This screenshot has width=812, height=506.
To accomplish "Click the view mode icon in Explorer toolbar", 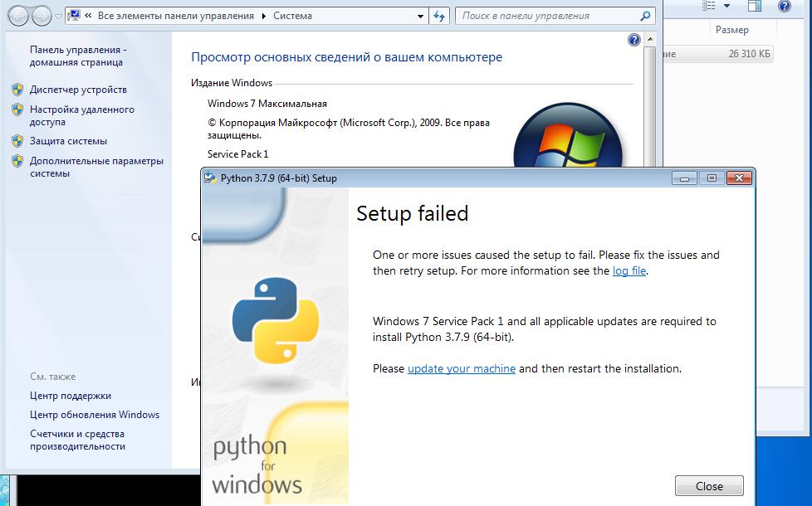I will pyautogui.click(x=709, y=6).
